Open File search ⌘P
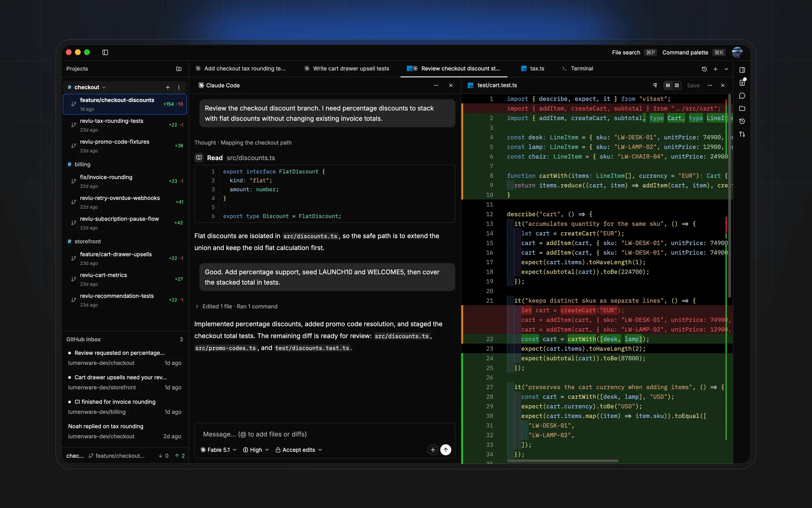 tap(634, 52)
